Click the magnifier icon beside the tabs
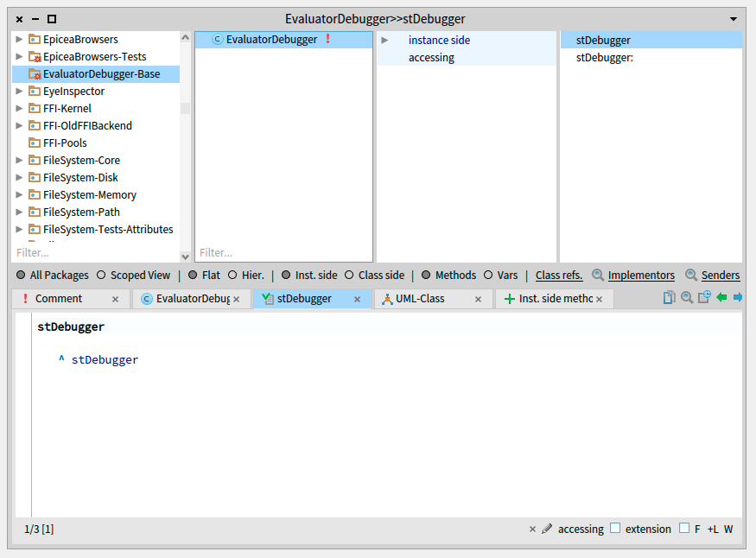The image size is (756, 558). coord(687,298)
